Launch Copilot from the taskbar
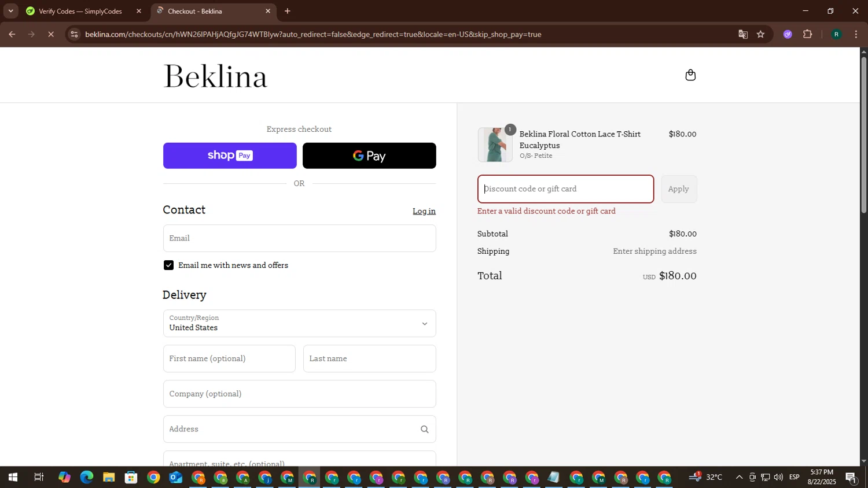This screenshot has height=488, width=868. [x=64, y=478]
